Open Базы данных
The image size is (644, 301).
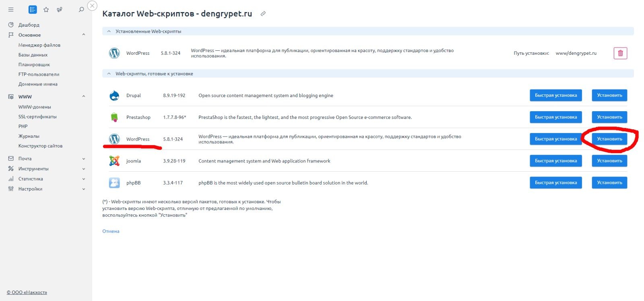[33, 55]
